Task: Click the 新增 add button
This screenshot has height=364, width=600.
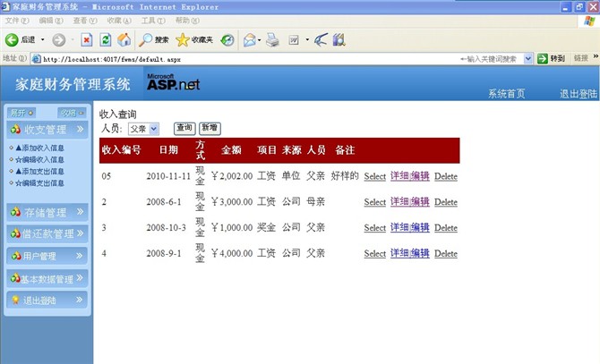Action: [x=210, y=128]
